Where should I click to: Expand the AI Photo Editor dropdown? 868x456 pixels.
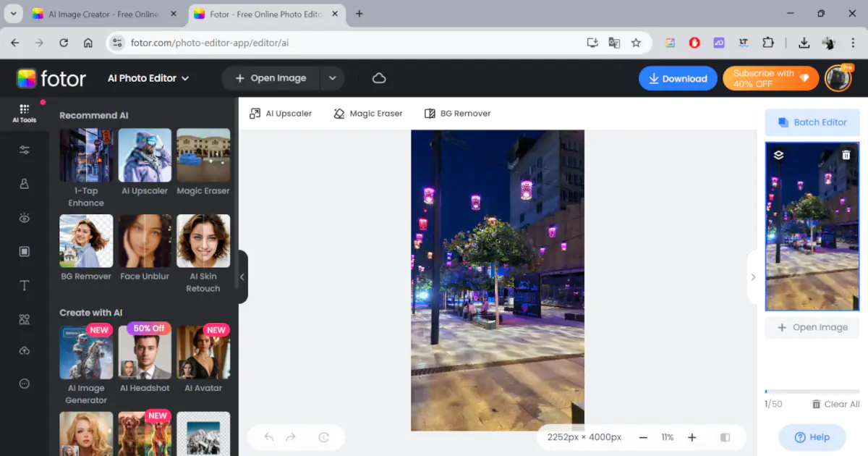pyautogui.click(x=148, y=78)
